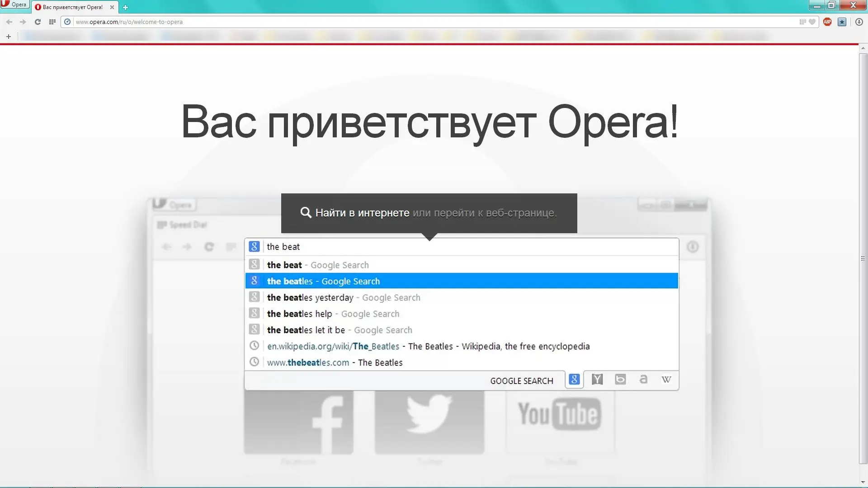Select Amazon search engine icon
868x488 pixels.
(643, 380)
